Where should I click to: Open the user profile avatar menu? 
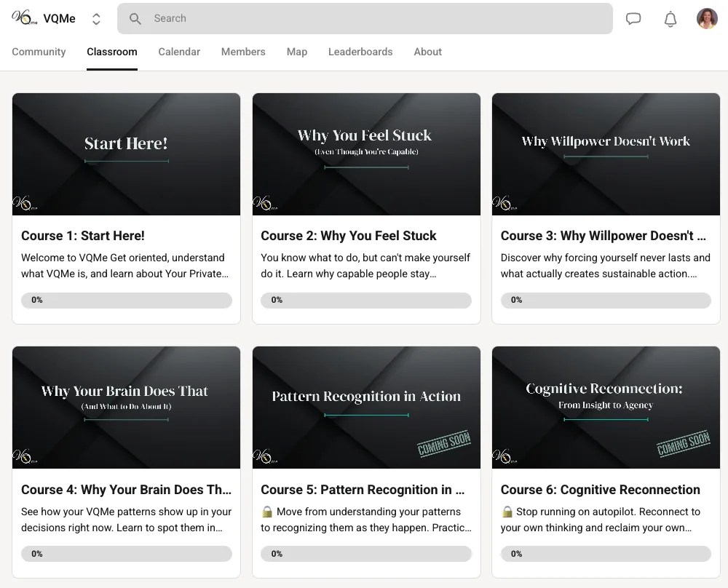(707, 19)
